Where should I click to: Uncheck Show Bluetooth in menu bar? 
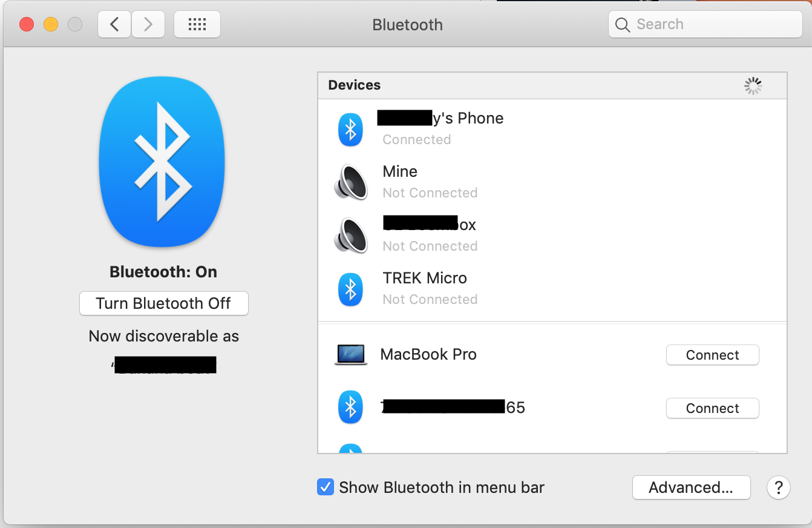326,487
